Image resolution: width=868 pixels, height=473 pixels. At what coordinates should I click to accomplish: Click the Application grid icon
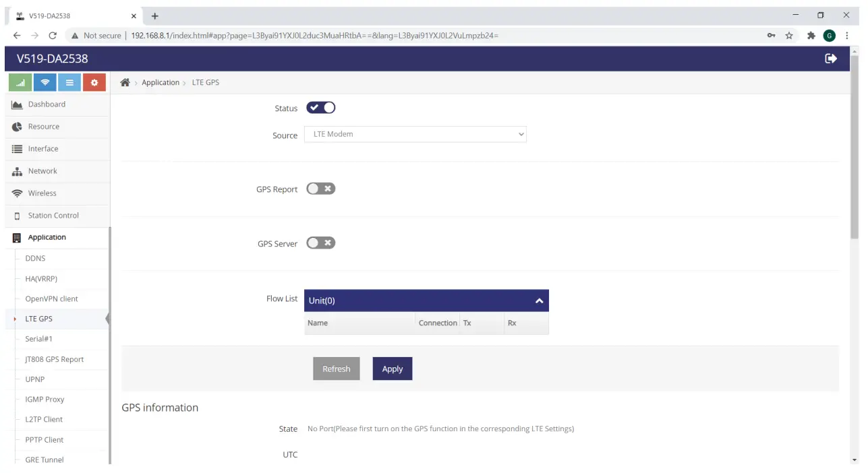[18, 238]
